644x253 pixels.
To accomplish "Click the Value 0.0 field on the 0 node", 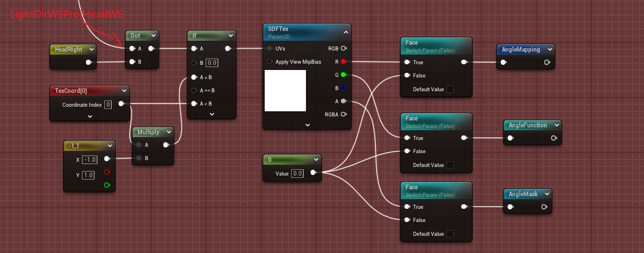I will pyautogui.click(x=297, y=173).
